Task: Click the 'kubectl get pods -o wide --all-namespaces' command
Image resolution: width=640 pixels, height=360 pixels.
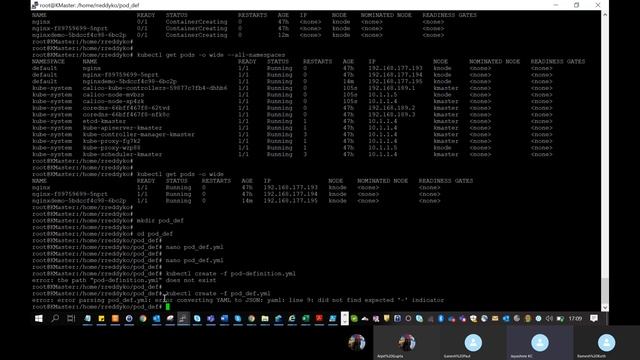Action: (211, 55)
